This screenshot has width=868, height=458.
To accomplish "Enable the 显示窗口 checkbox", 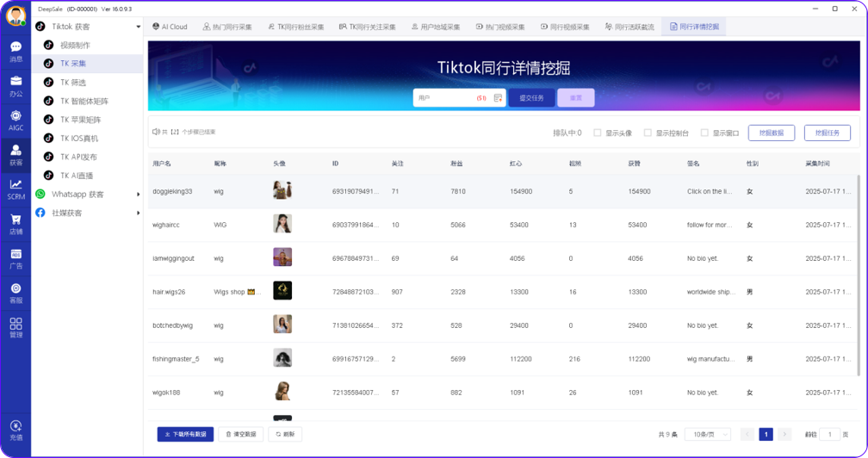I will coord(704,133).
